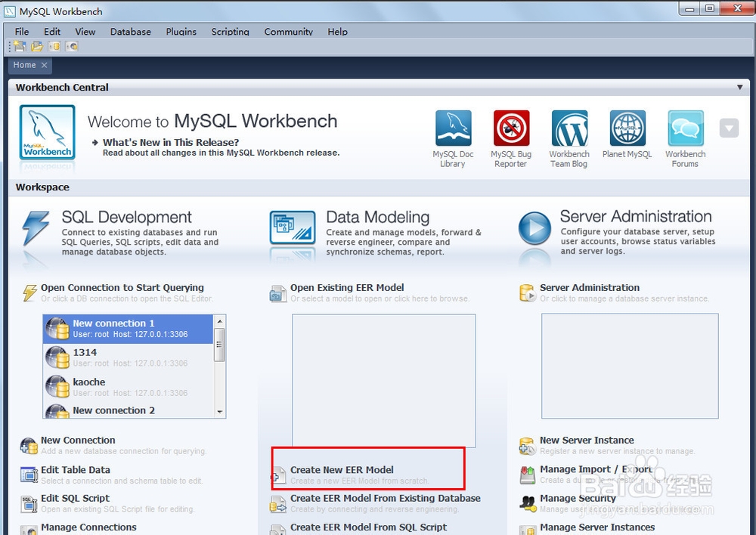
Task: Click the globe-database toolbar icon
Action: click(x=72, y=46)
